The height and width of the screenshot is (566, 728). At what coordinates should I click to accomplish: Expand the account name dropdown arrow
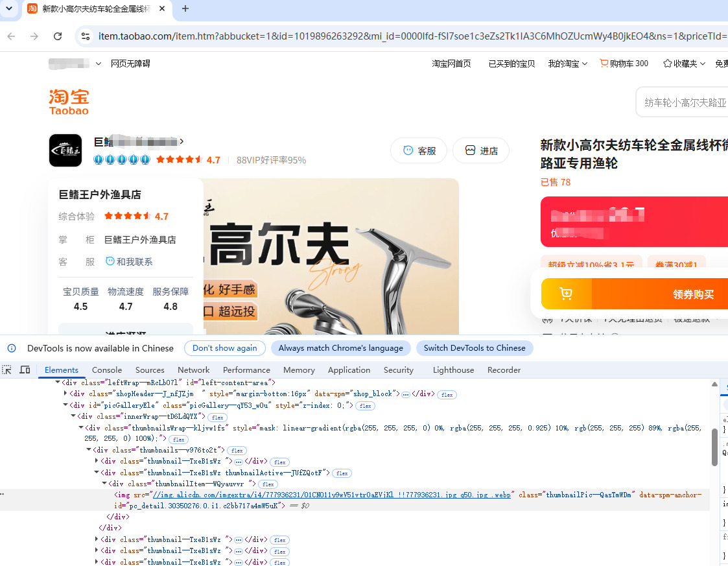click(x=99, y=64)
